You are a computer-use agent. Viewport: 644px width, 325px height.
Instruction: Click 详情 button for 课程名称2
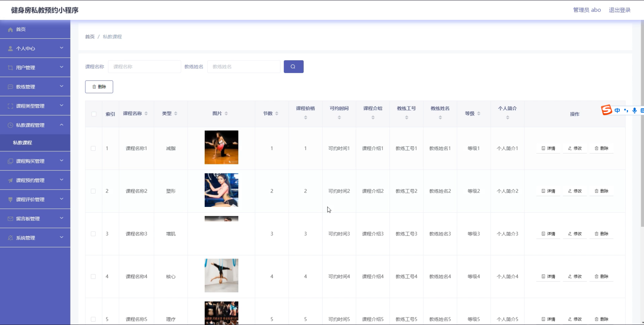[548, 191]
